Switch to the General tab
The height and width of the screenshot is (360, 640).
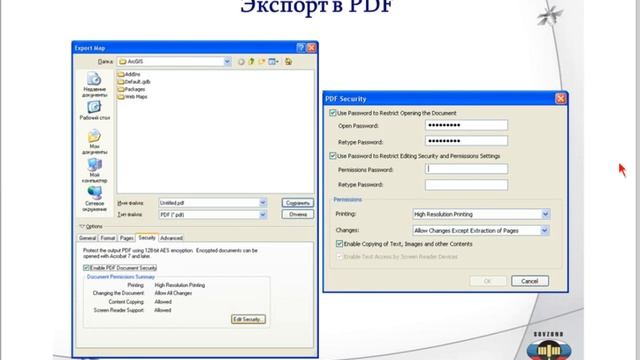87,238
